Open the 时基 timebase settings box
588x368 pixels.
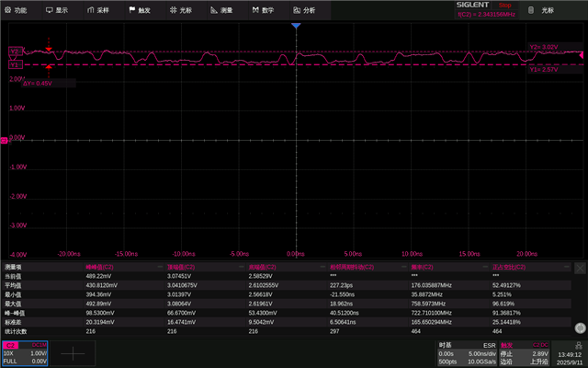pos(467,353)
